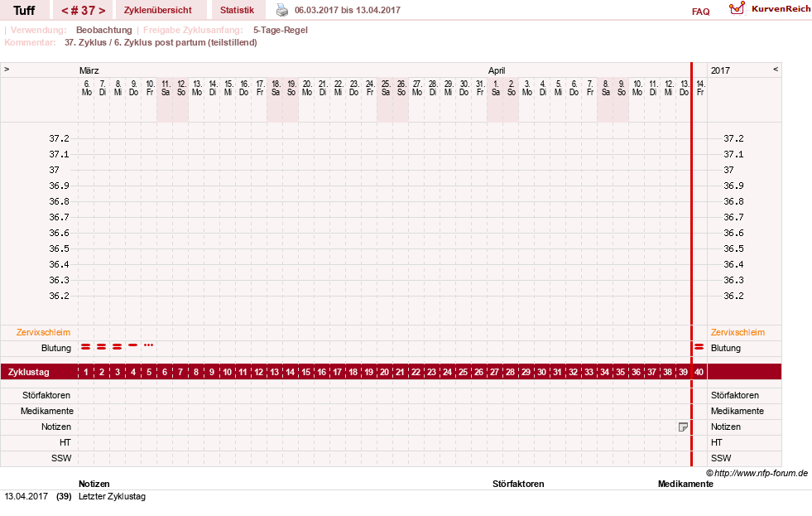Click date column 18. Sa in March
Image resolution: width=812 pixels, height=516 pixels.
276,88
